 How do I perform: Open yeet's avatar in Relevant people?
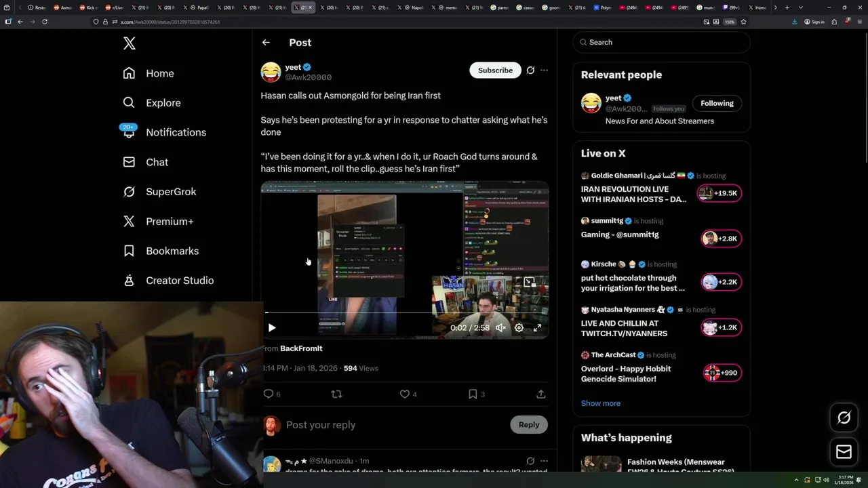[591, 103]
